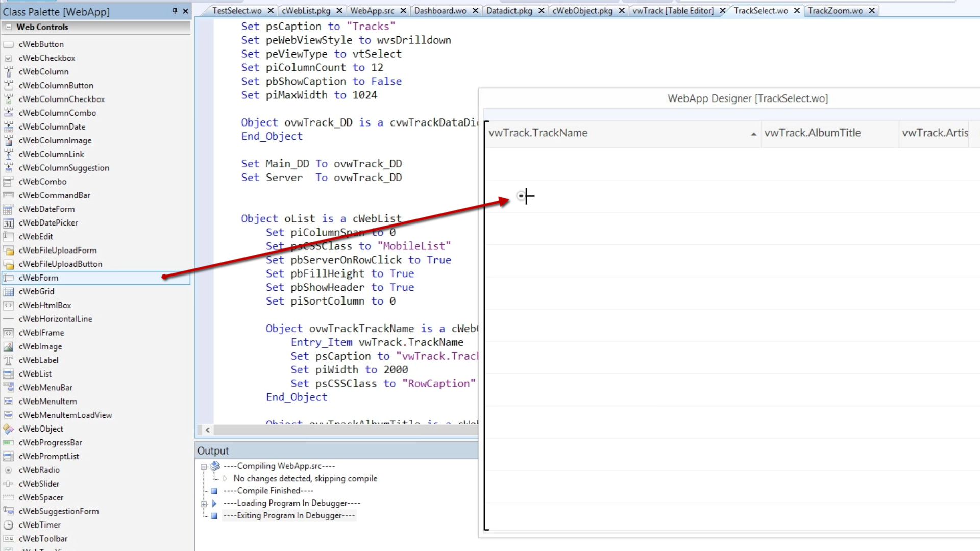Click the cWebFileUploadForm folder icon
The height and width of the screenshot is (551, 980).
point(9,251)
